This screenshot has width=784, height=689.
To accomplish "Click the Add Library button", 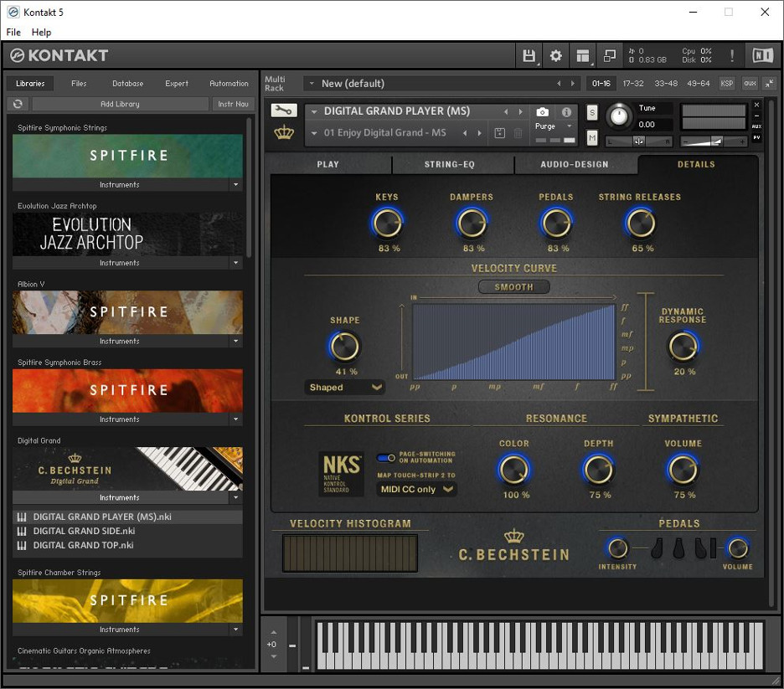I will [120, 104].
